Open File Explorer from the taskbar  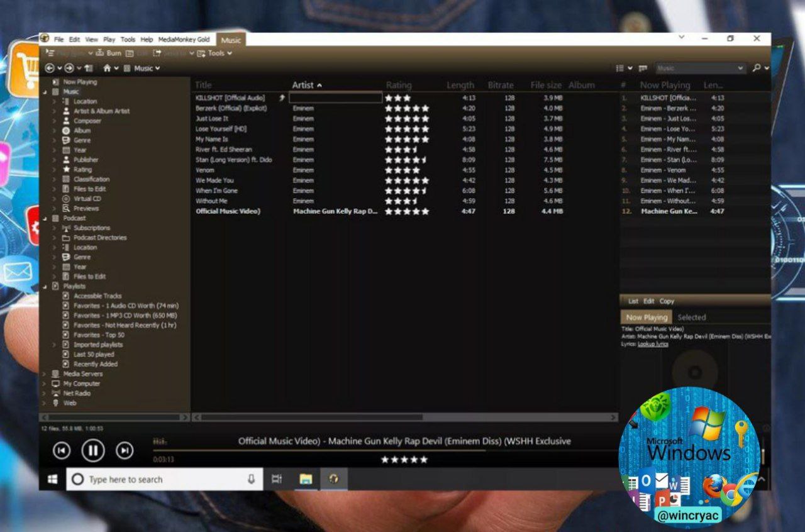tap(306, 479)
